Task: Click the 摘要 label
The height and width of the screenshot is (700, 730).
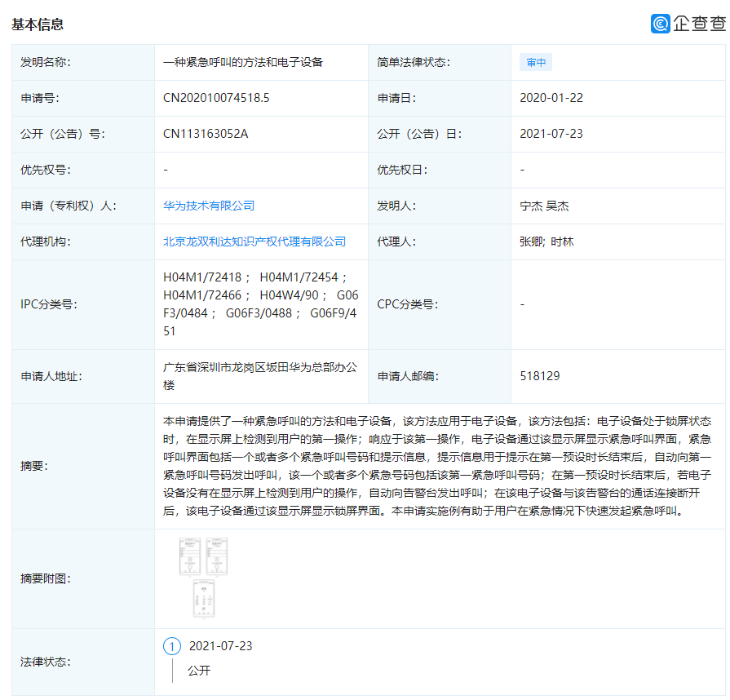Action: [x=34, y=466]
